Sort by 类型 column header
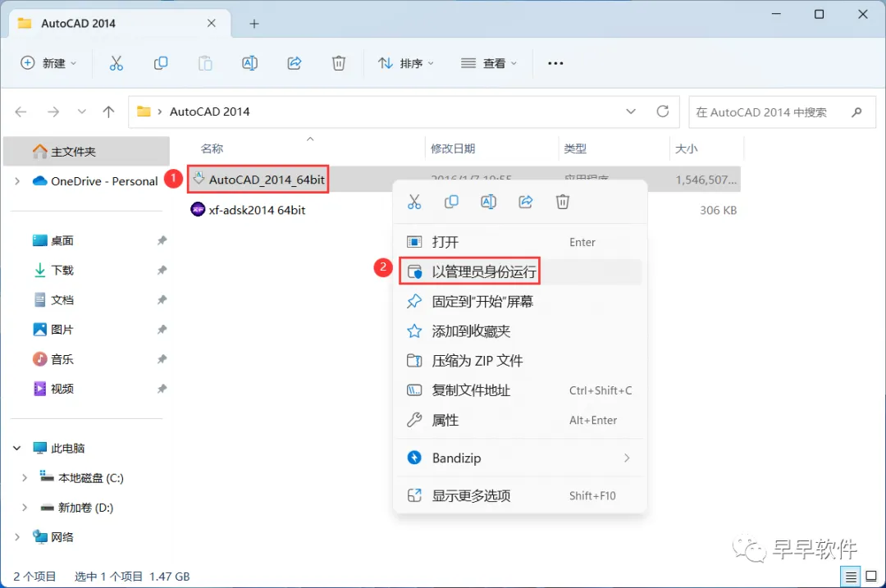The width and height of the screenshot is (886, 588). (575, 148)
